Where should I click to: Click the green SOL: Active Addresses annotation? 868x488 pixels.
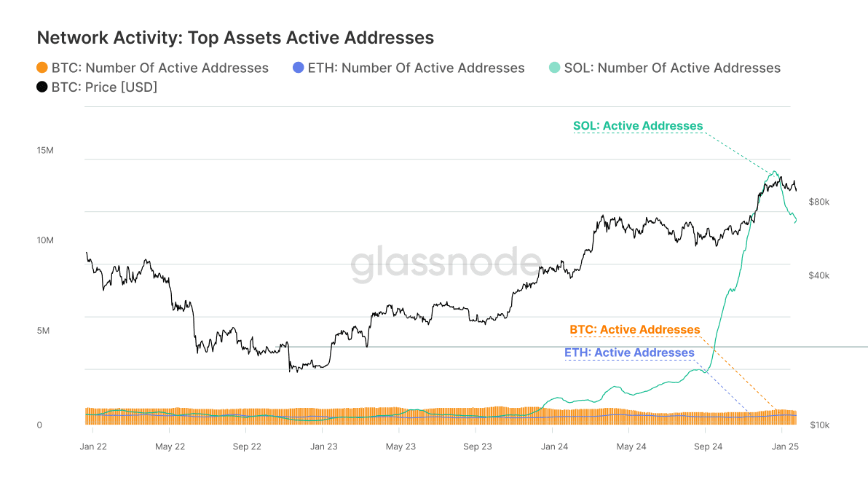coord(638,126)
